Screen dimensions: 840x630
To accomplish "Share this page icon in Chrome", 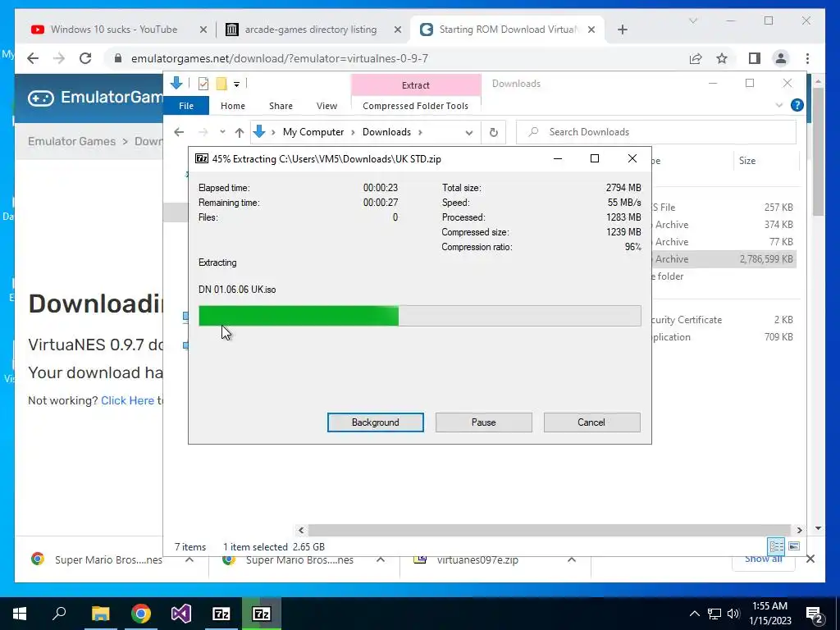I will pyautogui.click(x=696, y=58).
